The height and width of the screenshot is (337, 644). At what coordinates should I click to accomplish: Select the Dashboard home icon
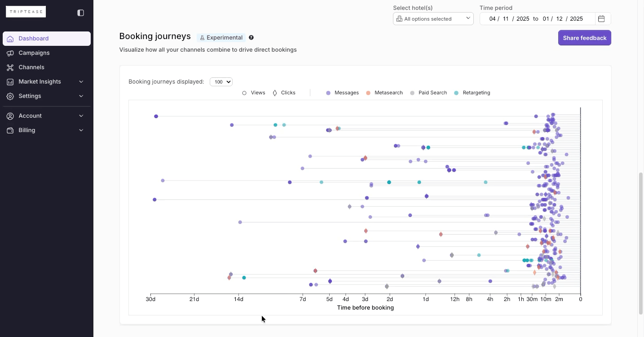[10, 39]
